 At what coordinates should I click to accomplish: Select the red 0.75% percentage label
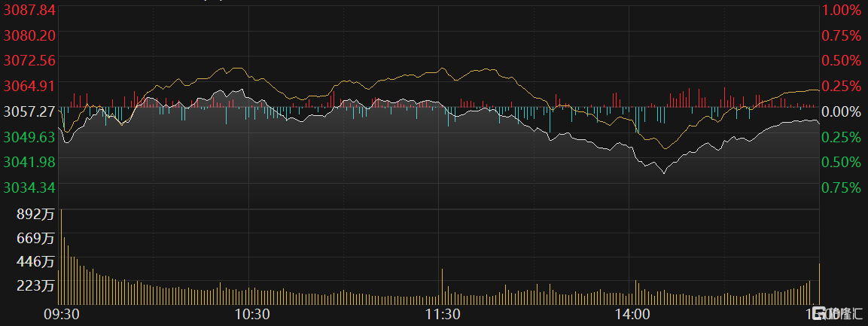click(842, 35)
